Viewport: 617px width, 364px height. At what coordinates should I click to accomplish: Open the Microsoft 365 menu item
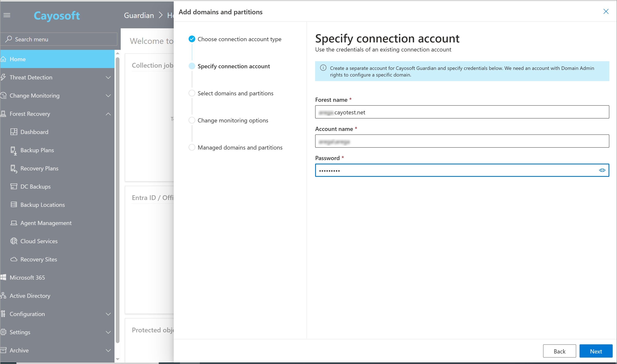pos(27,278)
